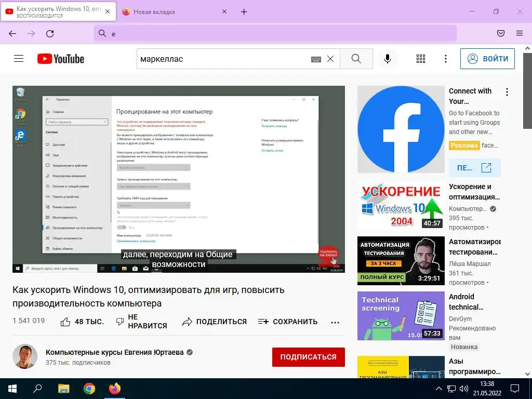532x399 pixels.
Task: Reload the current page
Action: click(x=50, y=34)
